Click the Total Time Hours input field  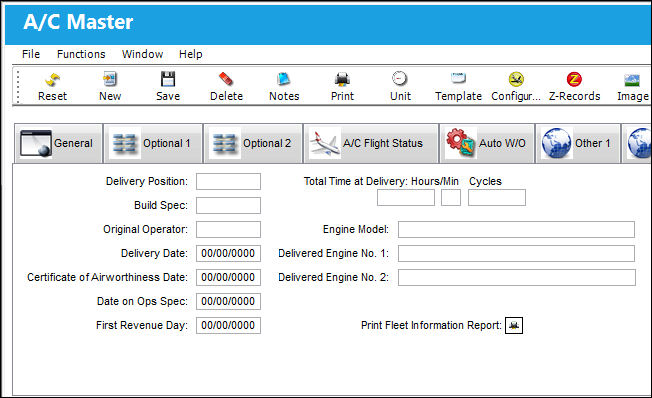(x=406, y=198)
